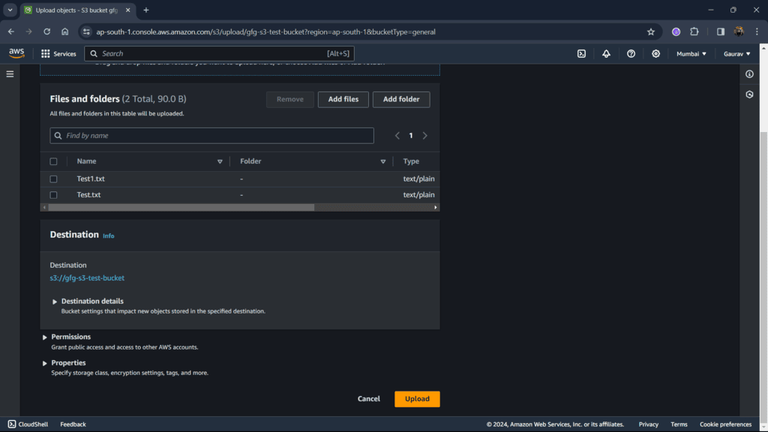Click the Feedback link in footer
768x432 pixels.
click(x=73, y=424)
